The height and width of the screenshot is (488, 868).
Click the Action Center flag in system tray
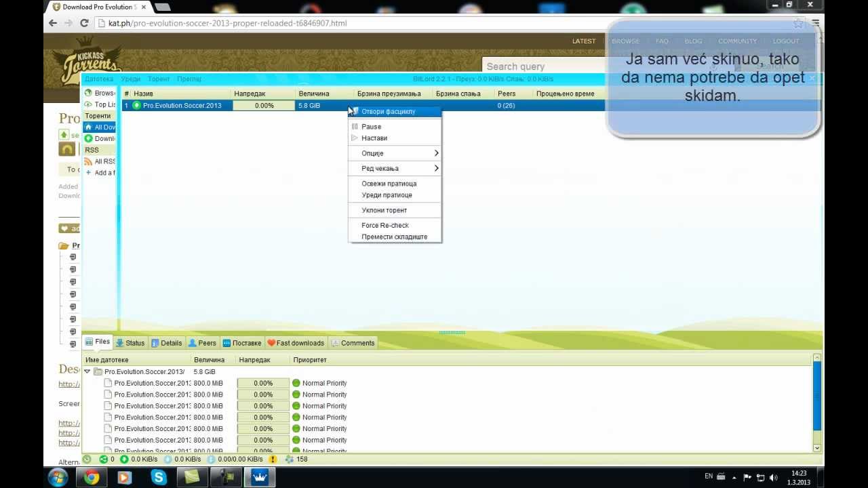coord(747,477)
